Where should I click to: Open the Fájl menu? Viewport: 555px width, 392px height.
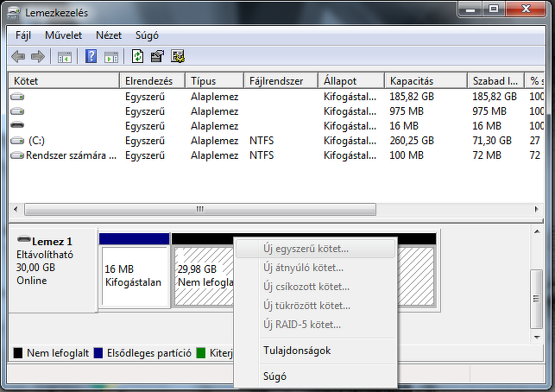click(x=23, y=35)
